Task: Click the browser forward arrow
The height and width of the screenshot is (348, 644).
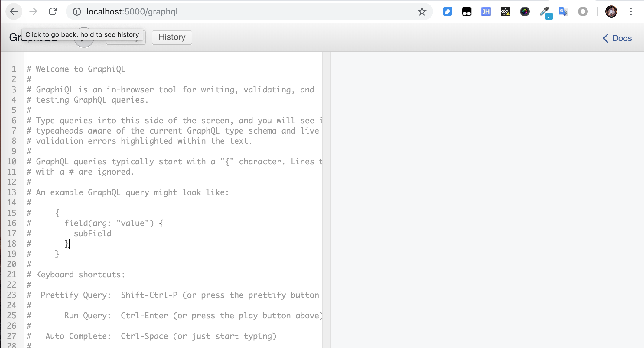Action: pos(33,12)
